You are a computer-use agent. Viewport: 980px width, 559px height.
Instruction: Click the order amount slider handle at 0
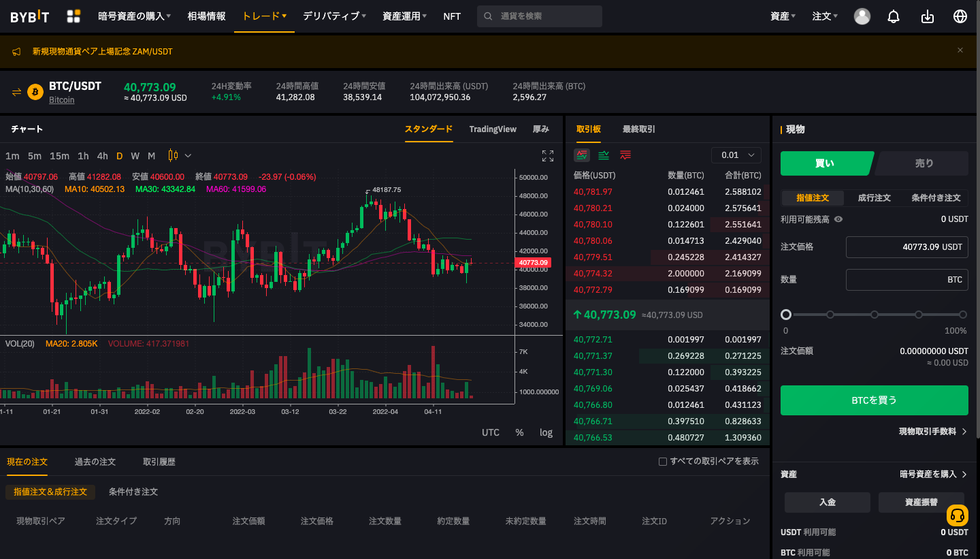[786, 315]
